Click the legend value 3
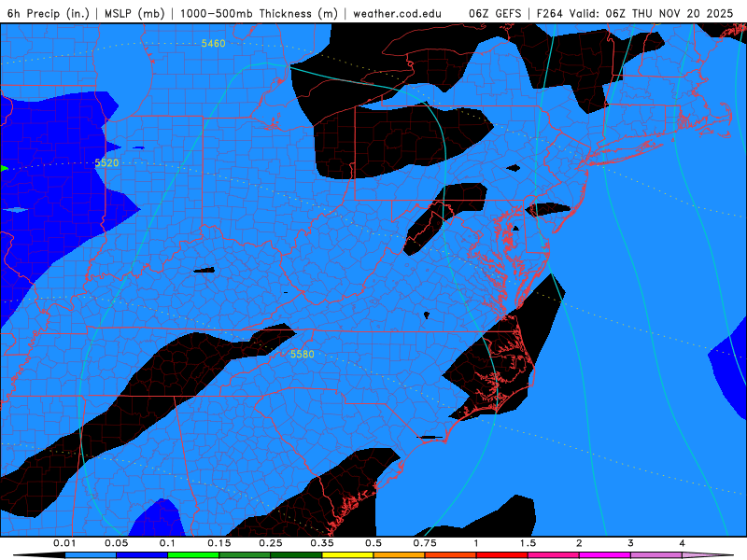The image size is (747, 560). pos(630,543)
